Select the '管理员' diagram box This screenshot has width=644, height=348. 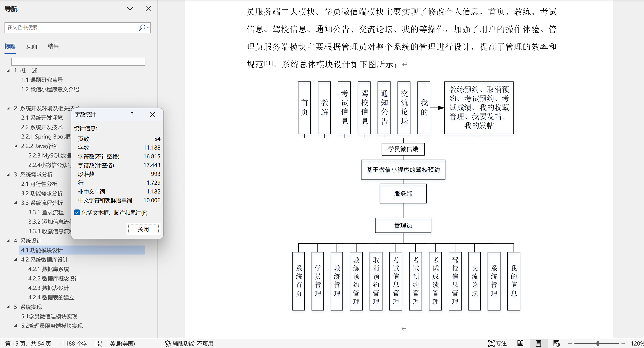point(403,225)
